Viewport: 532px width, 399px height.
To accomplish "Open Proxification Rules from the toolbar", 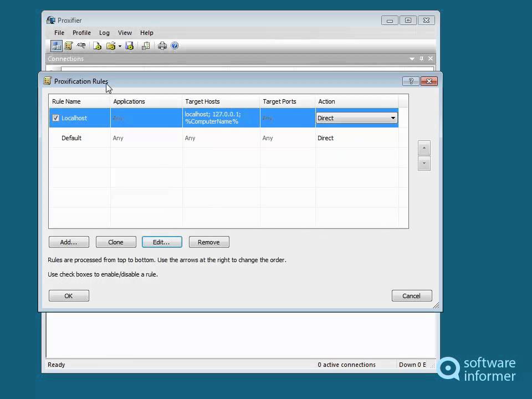I will tap(69, 46).
